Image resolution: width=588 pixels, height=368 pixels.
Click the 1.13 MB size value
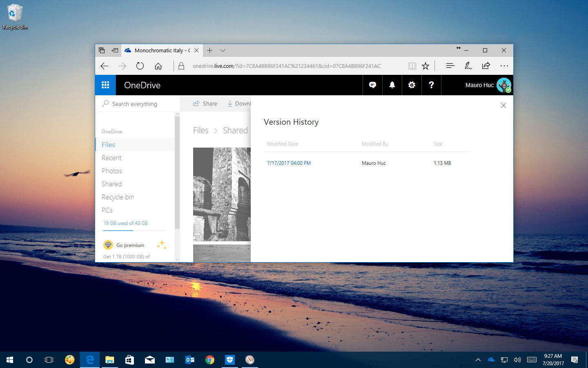tap(442, 163)
